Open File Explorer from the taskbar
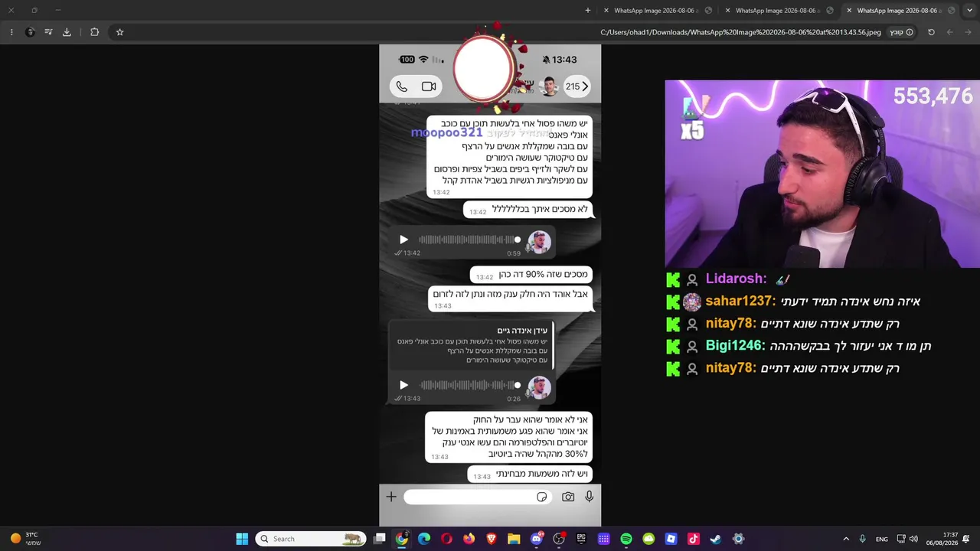Image resolution: width=980 pixels, height=551 pixels. (x=514, y=539)
